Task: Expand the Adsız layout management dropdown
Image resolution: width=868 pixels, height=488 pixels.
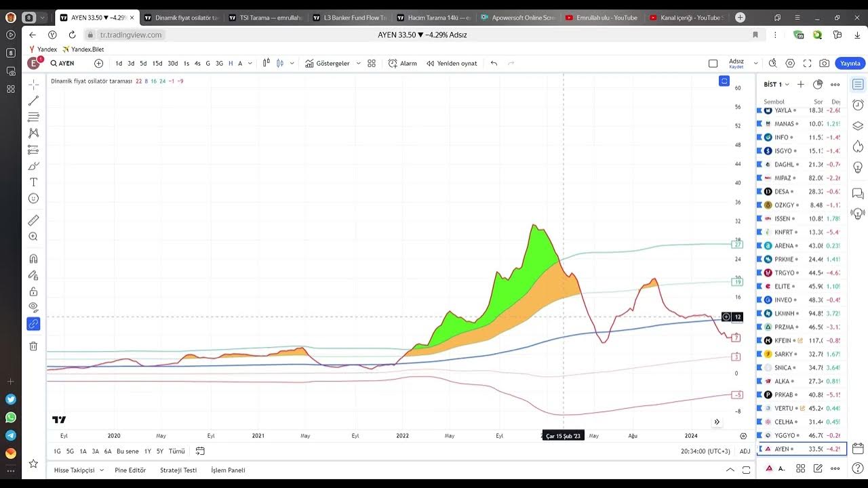Action: point(755,63)
